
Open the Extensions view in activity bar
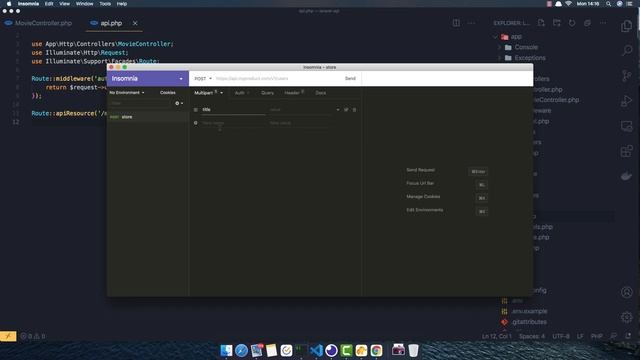(x=627, y=151)
